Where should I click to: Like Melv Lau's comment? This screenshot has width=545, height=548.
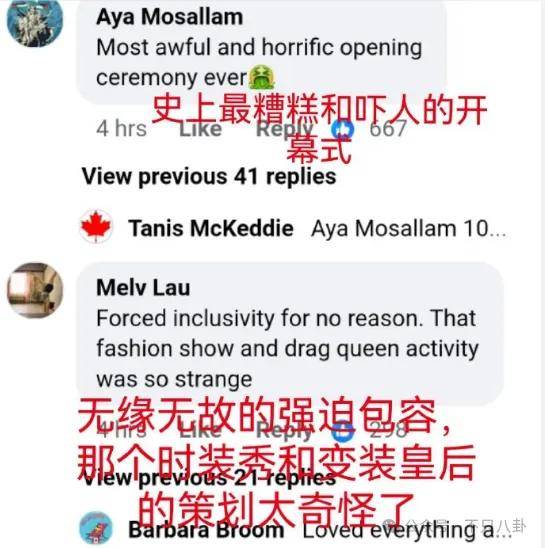point(200,430)
